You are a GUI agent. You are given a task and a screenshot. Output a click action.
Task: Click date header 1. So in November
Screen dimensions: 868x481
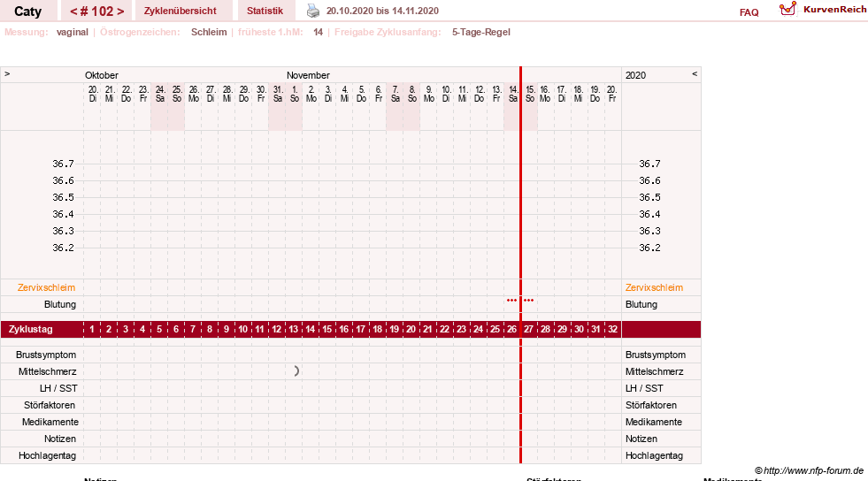click(x=295, y=94)
